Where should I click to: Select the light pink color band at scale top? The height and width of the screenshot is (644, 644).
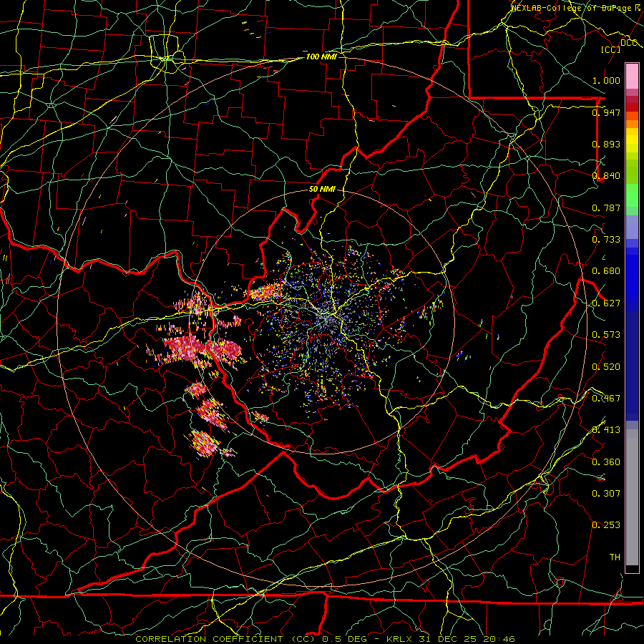point(632,77)
